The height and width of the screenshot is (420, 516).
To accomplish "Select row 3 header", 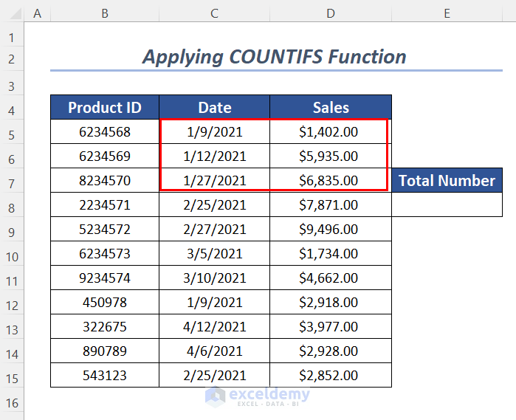I will [x=12, y=83].
